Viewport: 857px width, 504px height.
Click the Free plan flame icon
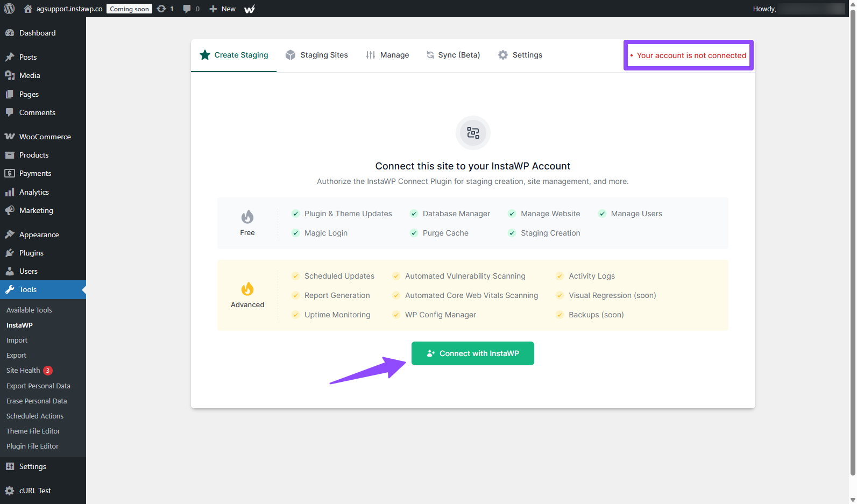[x=247, y=217]
